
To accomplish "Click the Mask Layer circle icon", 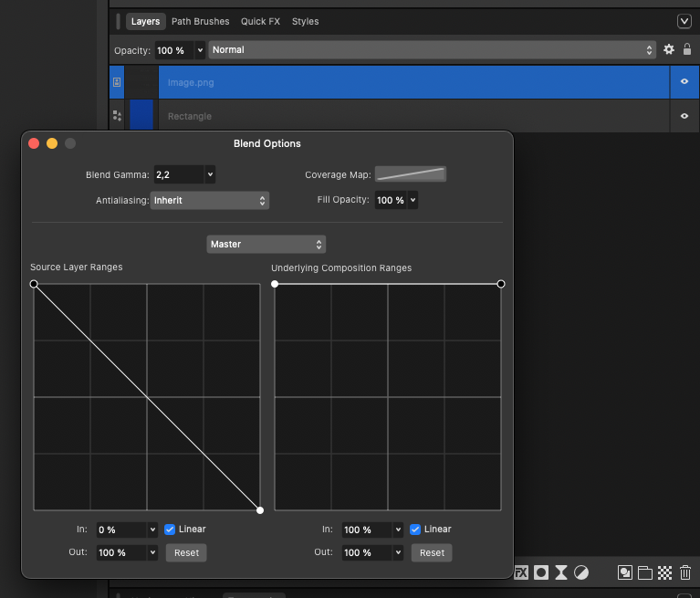I will [541, 572].
